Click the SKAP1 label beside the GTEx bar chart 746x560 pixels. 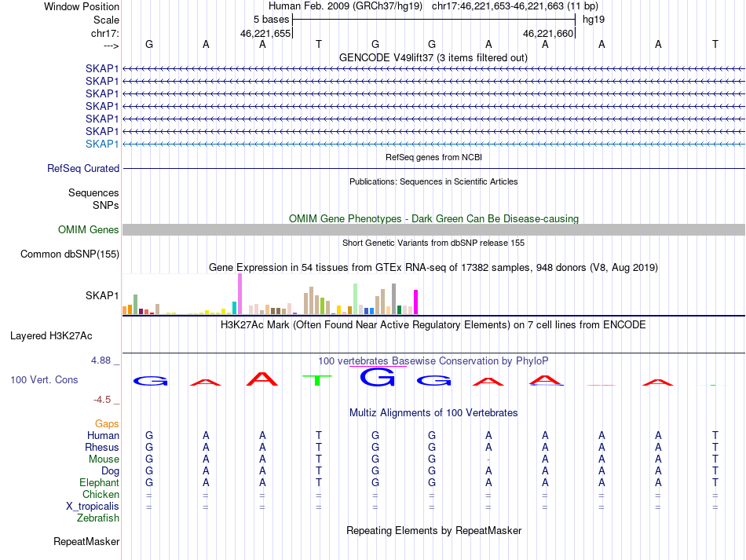tap(102, 295)
